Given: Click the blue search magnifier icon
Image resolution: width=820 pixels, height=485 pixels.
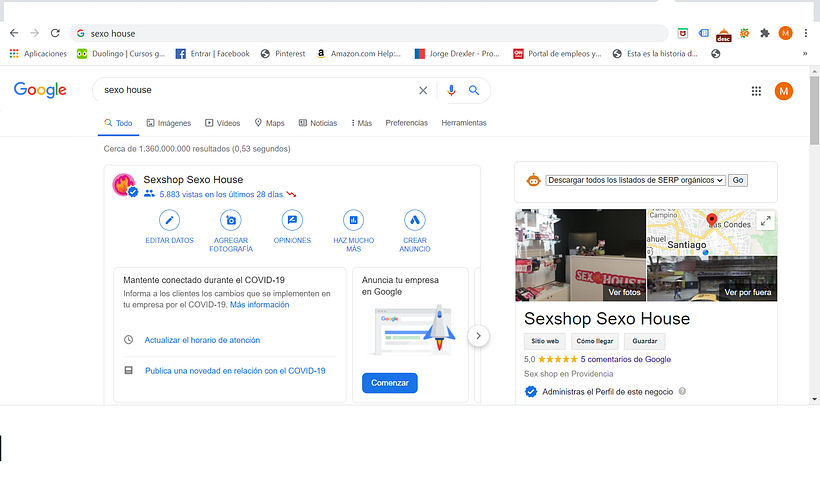Looking at the screenshot, I should coord(474,90).
